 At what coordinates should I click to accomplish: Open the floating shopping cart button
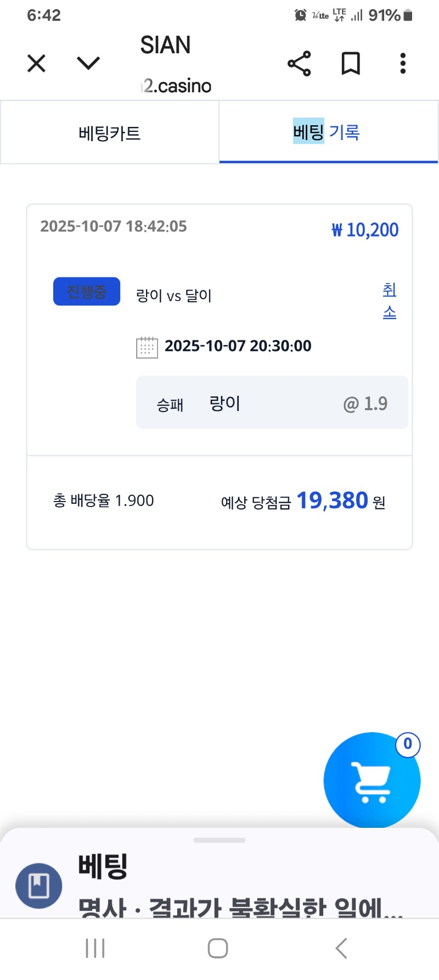(372, 780)
